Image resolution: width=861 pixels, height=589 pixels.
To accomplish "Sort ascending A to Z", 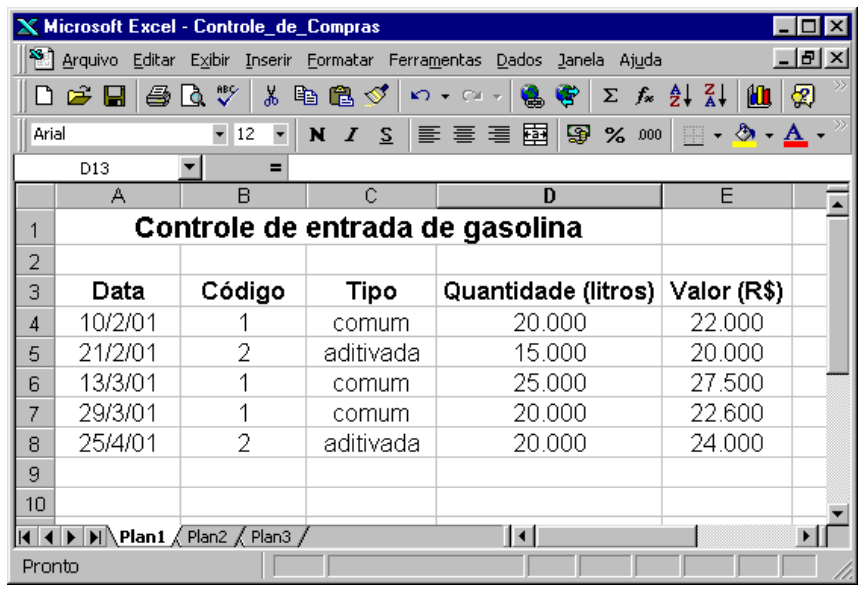I will (x=680, y=97).
